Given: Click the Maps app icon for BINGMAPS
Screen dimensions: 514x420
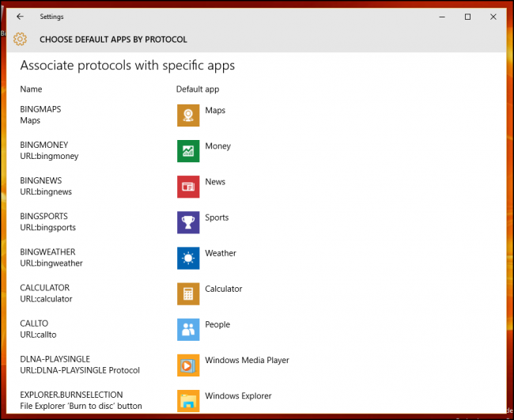Looking at the screenshot, I should point(188,115).
